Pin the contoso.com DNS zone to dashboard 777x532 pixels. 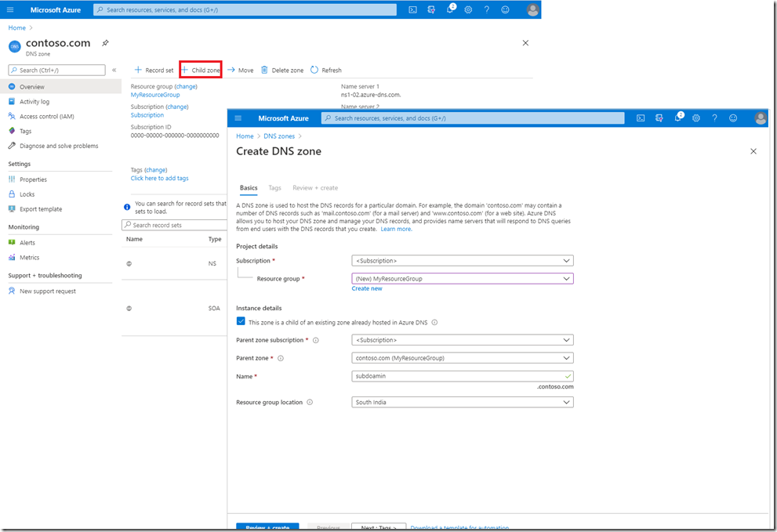coord(105,43)
